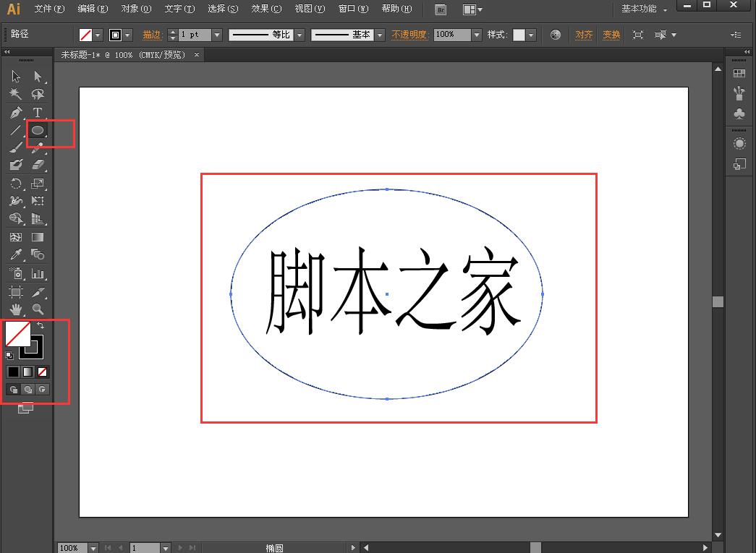Select the Perspective Grid tool
This screenshot has height=553, width=756.
[x=38, y=219]
